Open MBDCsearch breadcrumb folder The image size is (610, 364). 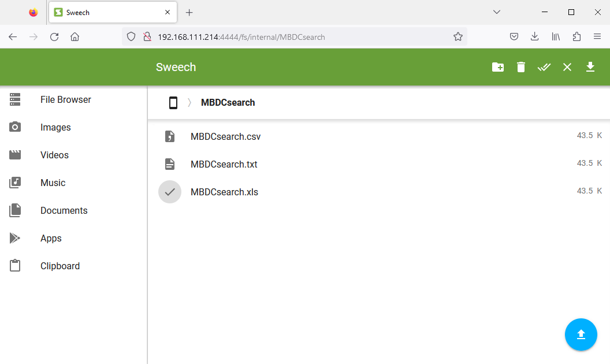pos(228,102)
